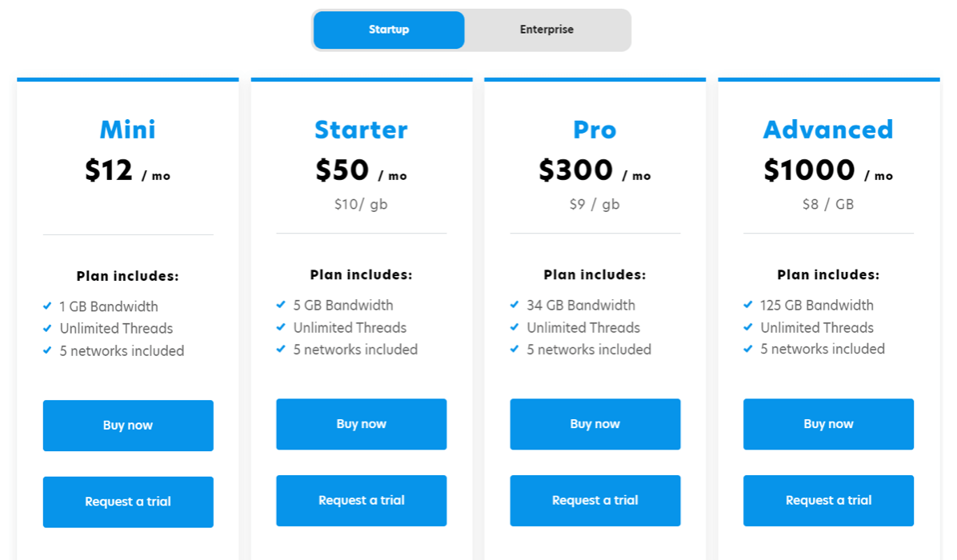Image resolution: width=957 pixels, height=560 pixels.
Task: Click the $300 Pro plan price
Action: [575, 170]
